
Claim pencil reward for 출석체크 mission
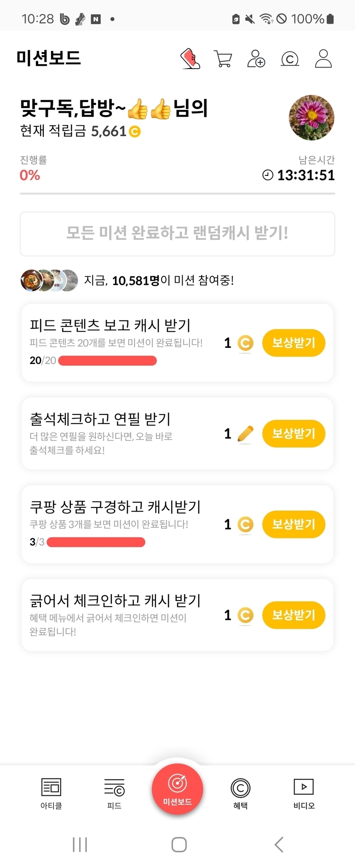[x=293, y=433]
